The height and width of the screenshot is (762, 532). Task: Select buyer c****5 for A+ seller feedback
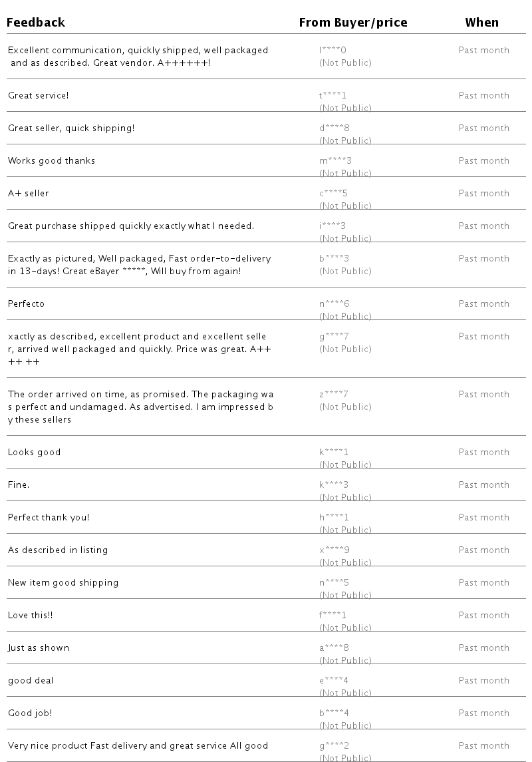pos(333,193)
